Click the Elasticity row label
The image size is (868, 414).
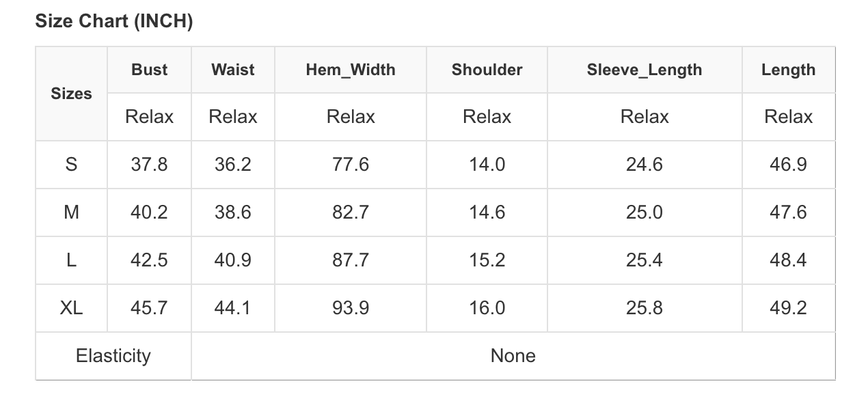click(113, 356)
